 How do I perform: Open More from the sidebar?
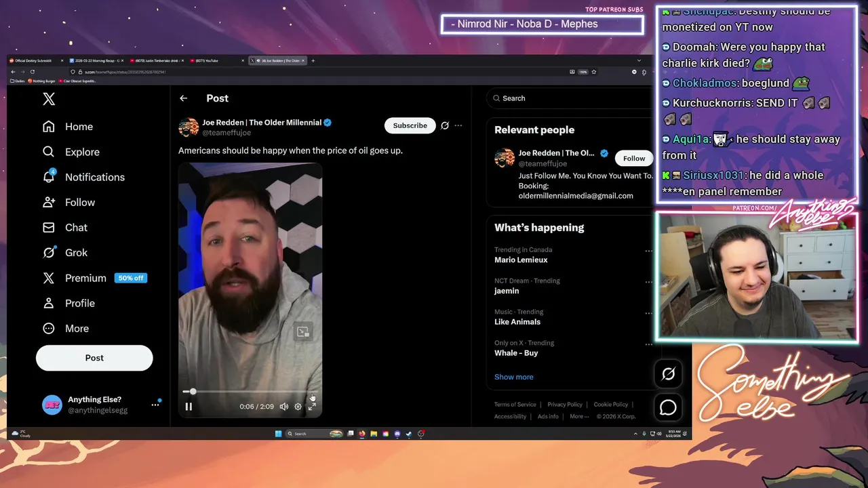(66, 328)
